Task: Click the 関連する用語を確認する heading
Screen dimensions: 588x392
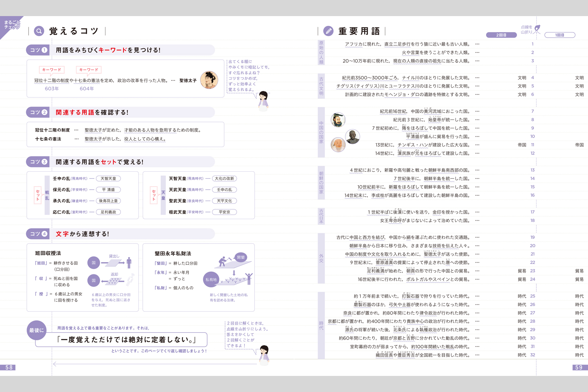Action: (92, 112)
